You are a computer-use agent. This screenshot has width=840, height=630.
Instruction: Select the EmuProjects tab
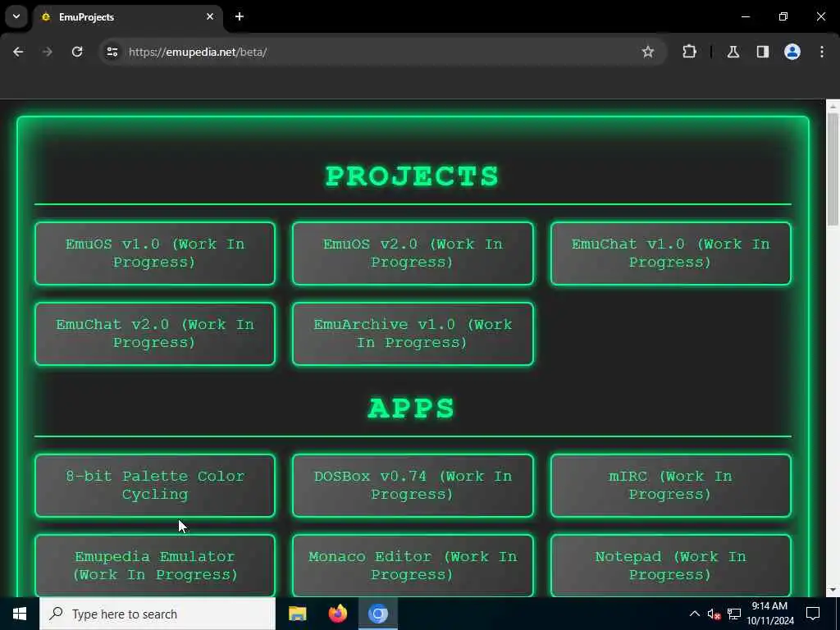point(127,17)
